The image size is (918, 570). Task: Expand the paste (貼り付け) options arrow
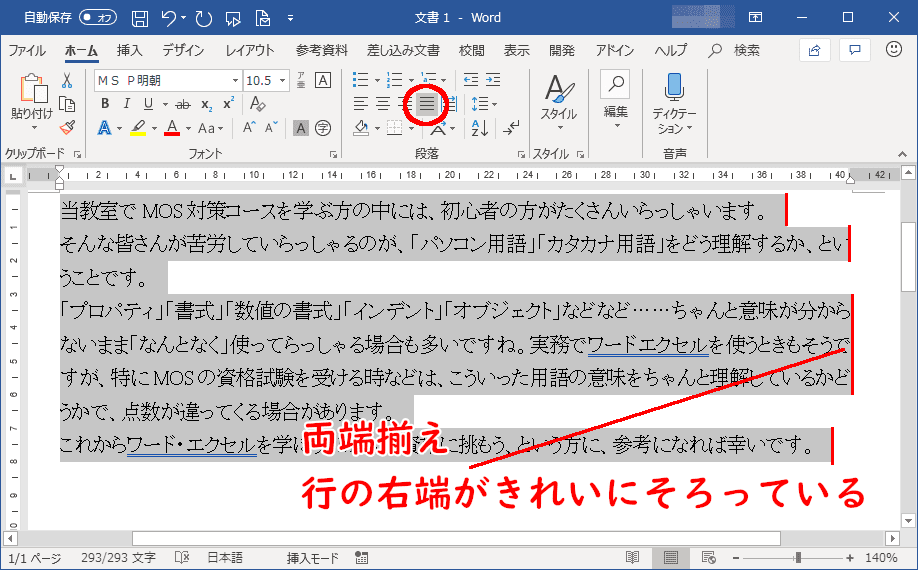(x=33, y=127)
